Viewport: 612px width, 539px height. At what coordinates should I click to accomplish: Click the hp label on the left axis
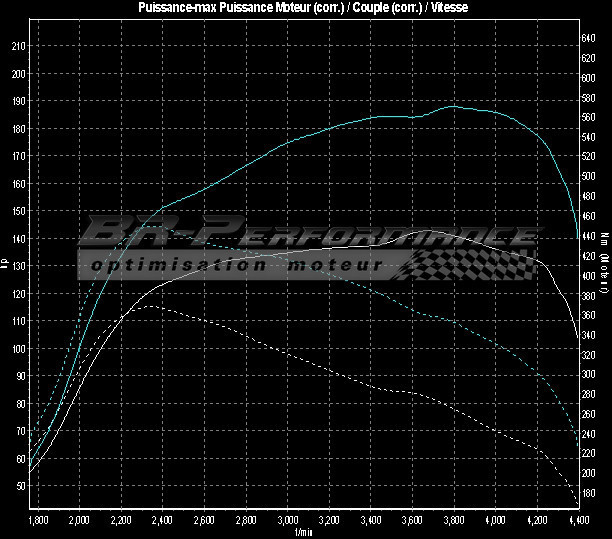(x=6, y=264)
